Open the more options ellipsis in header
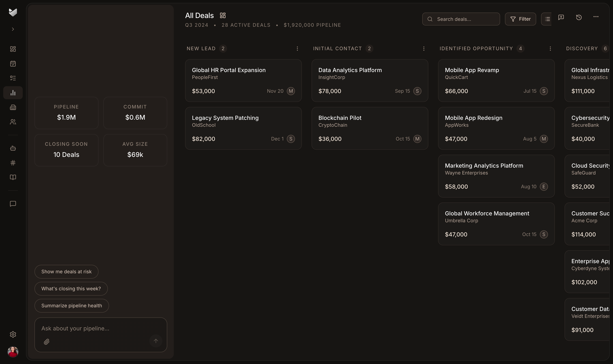This screenshot has height=364, width=613. tap(596, 17)
